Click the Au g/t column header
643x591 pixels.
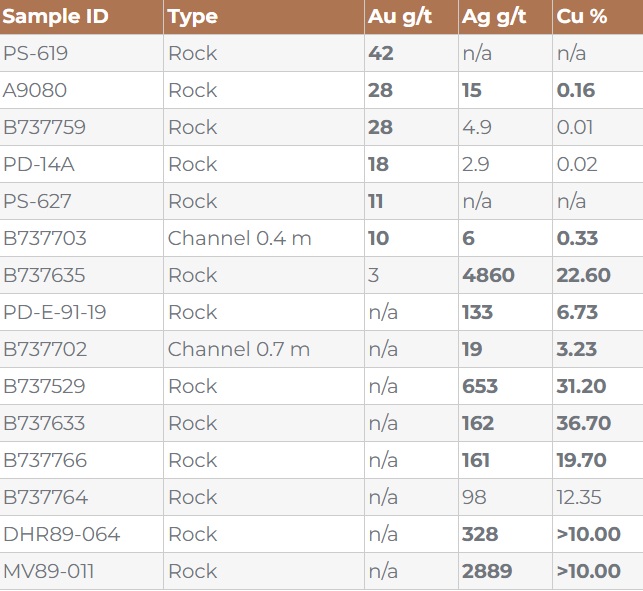pos(399,17)
